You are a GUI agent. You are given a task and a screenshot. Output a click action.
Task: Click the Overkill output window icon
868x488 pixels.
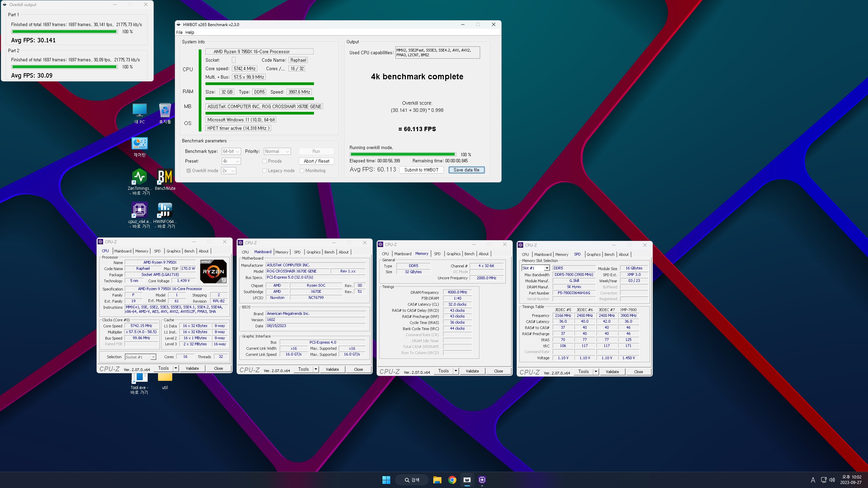(x=5, y=5)
